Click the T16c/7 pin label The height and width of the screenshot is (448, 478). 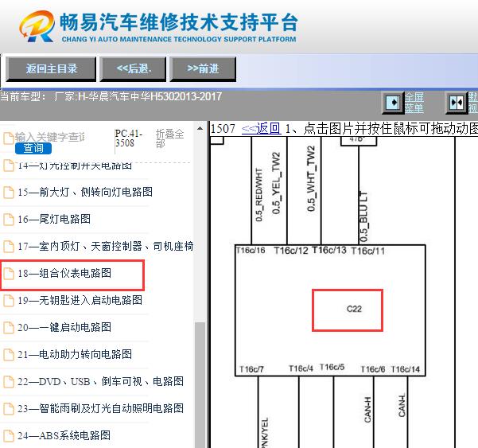[252, 369]
